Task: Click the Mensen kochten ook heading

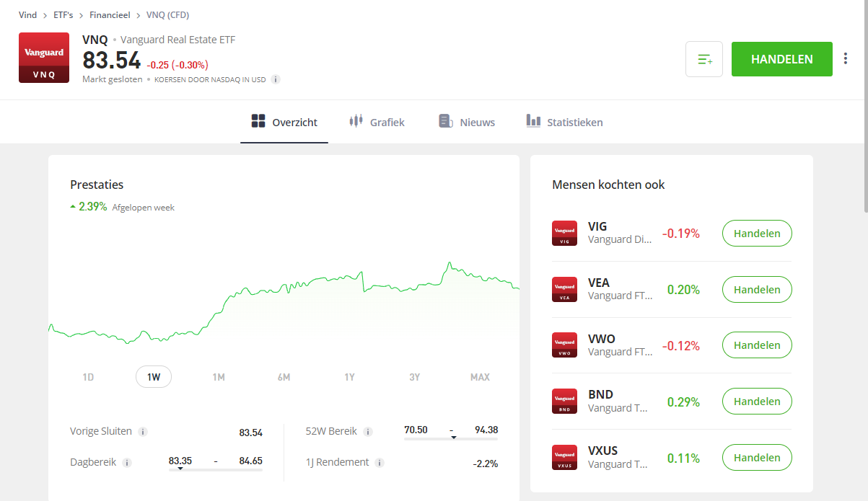Action: tap(608, 185)
